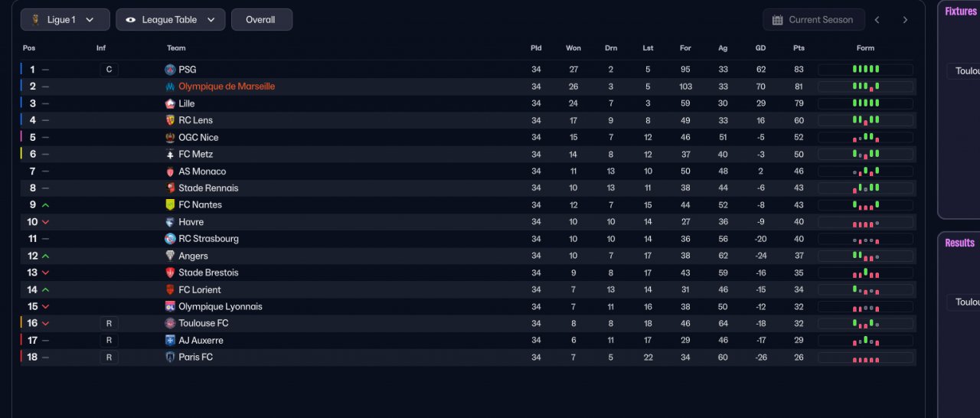Click the PSG club crest icon
The width and height of the screenshot is (980, 418).
170,70
